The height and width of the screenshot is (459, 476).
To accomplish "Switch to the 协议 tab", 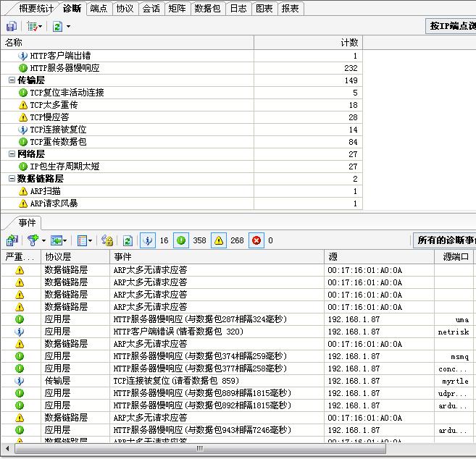I will (125, 9).
